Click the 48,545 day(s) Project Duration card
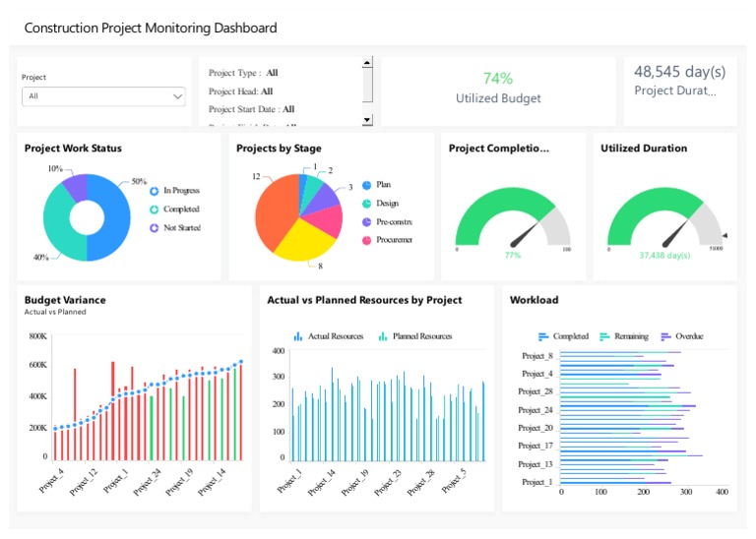 [679, 81]
